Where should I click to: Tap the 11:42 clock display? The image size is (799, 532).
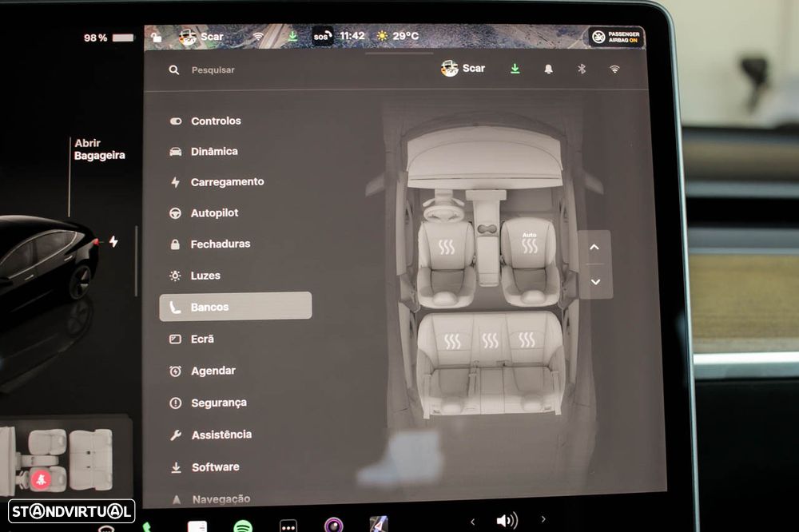point(352,36)
